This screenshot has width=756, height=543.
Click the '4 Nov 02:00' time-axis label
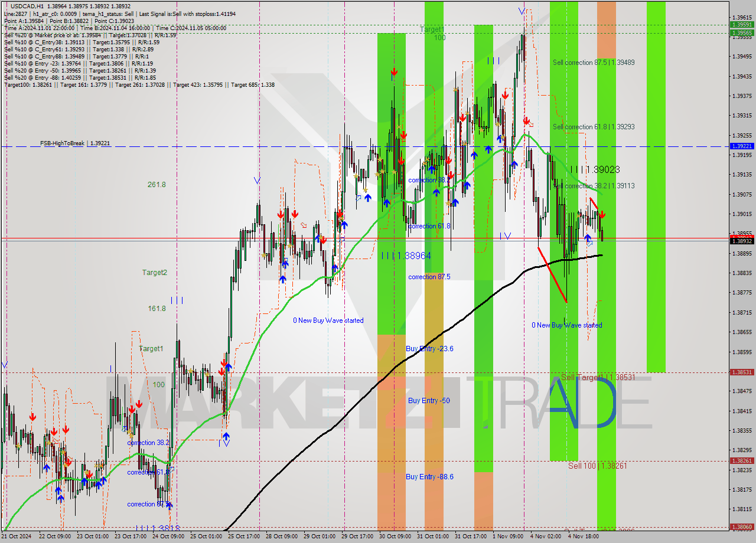[x=546, y=537]
